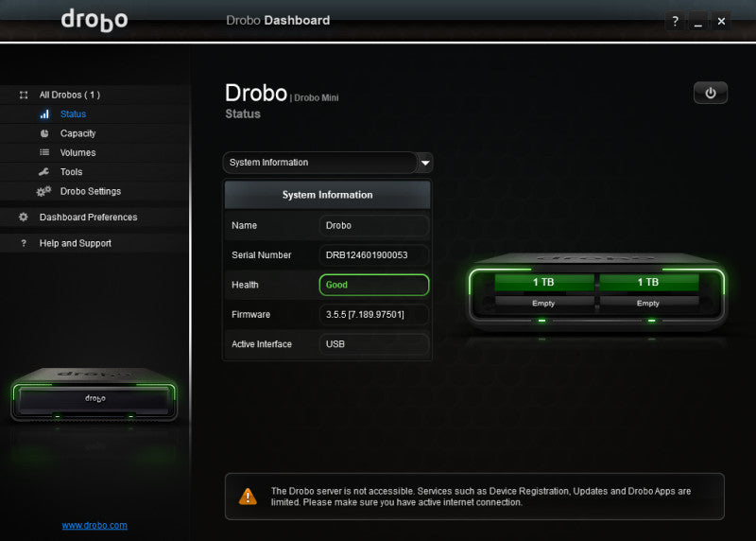Image resolution: width=756 pixels, height=541 pixels.
Task: Click the System Information combo box field
Action: (x=328, y=163)
